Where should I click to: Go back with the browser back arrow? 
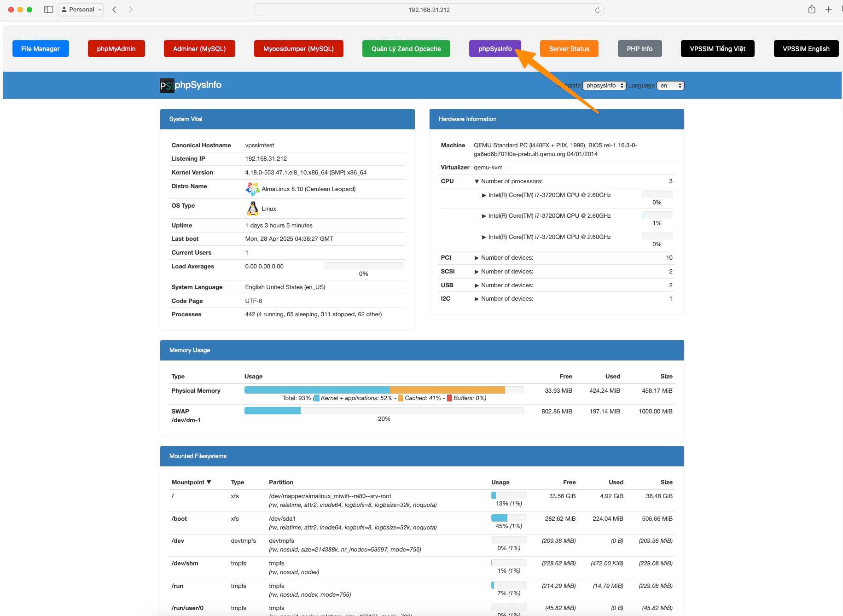click(x=114, y=9)
